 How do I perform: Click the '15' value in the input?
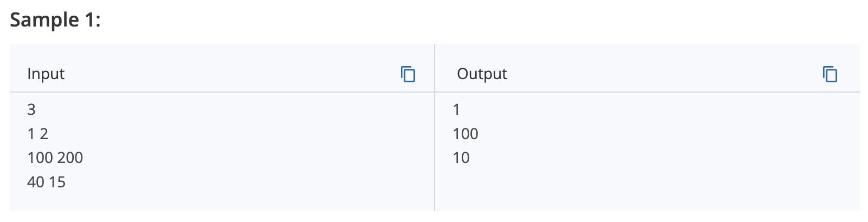57,182
